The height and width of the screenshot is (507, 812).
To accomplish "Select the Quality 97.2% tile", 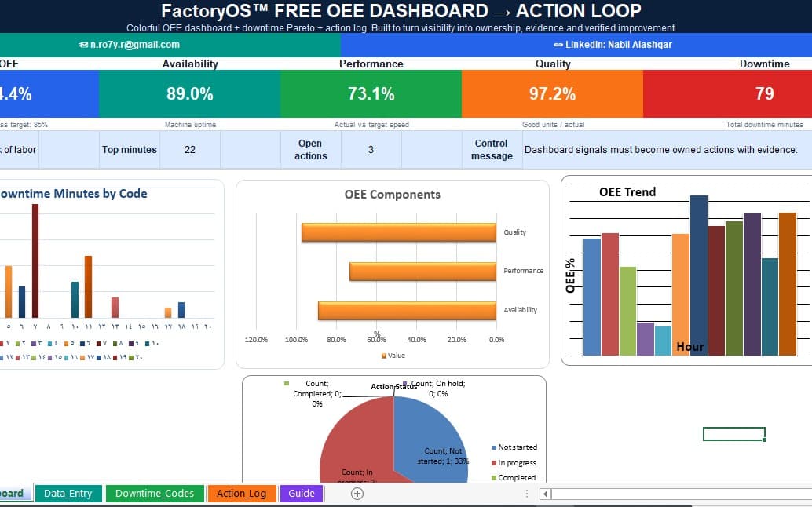I will (x=552, y=93).
